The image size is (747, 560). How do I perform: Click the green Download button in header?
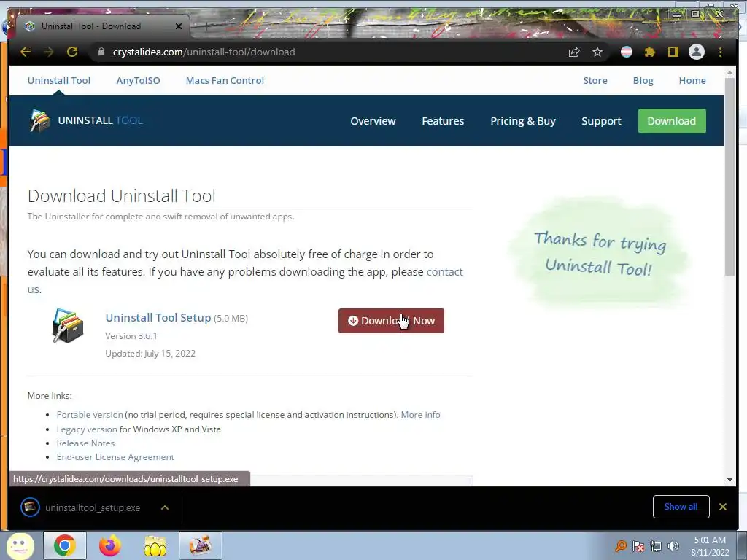pos(672,121)
